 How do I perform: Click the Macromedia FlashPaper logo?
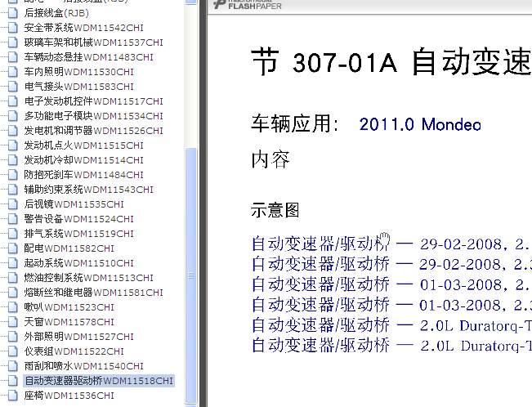point(248,4)
